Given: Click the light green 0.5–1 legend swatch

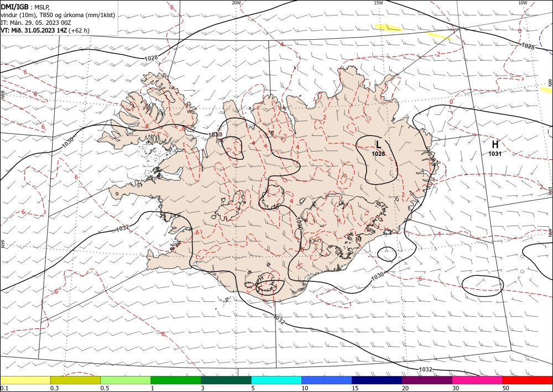Looking at the screenshot, I should [126, 380].
